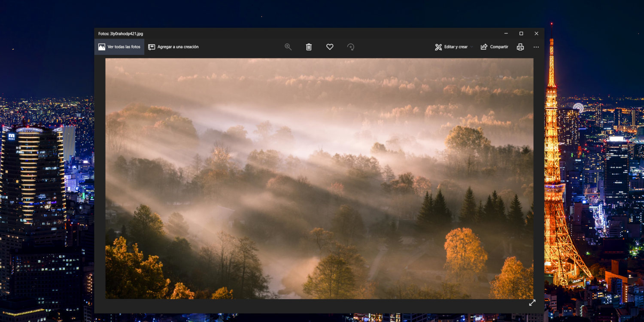Click the picture icon beside 'Ver todas las fotos'
The width and height of the screenshot is (644, 322).
(x=102, y=47)
